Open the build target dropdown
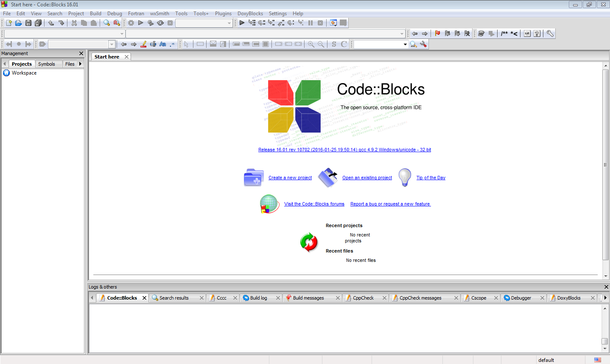Viewport: 610px width, 364px height. [229, 23]
